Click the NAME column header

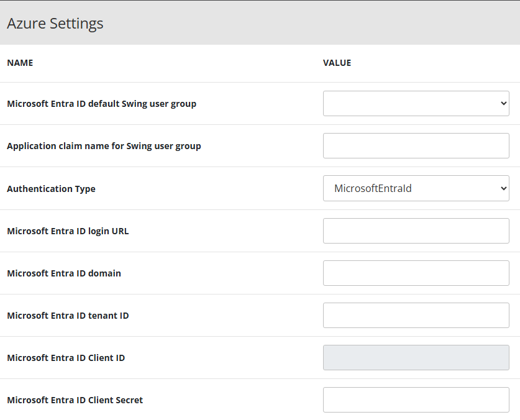coord(20,63)
